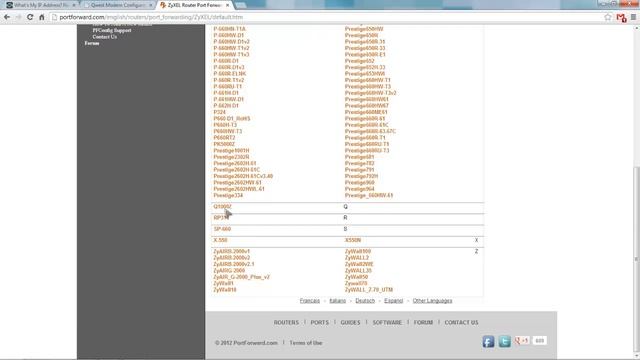Open the browser home page icon
This screenshot has height=360, width=640.
tap(42, 17)
